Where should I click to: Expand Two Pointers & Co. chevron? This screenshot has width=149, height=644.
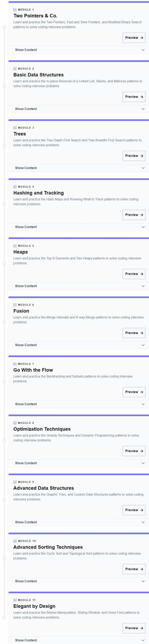[143, 50]
